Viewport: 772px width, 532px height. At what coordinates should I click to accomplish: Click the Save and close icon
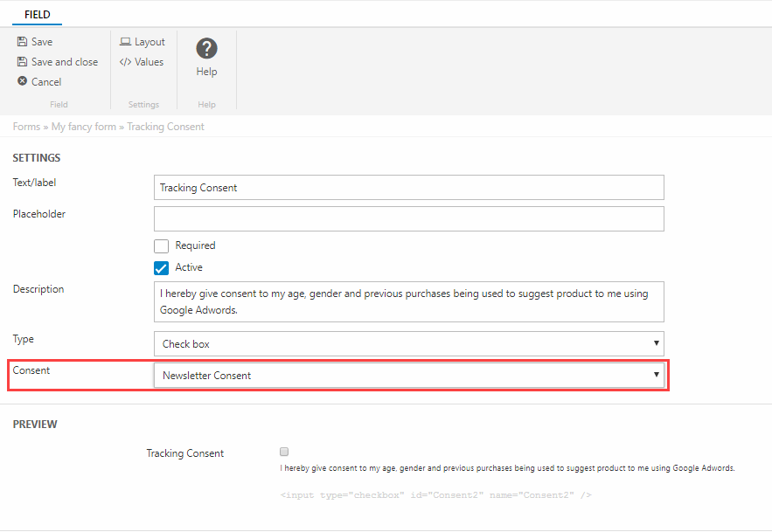click(23, 62)
